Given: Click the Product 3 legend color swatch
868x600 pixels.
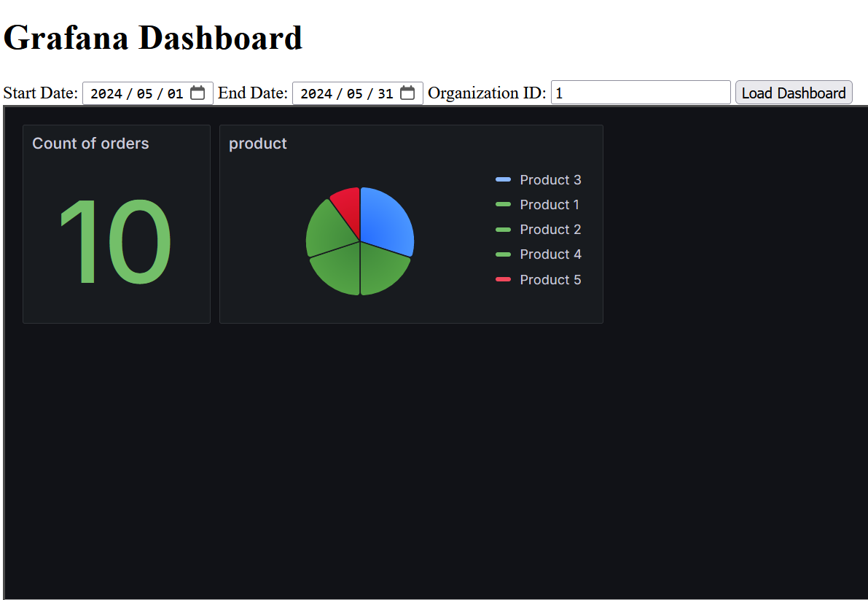Looking at the screenshot, I should [503, 179].
